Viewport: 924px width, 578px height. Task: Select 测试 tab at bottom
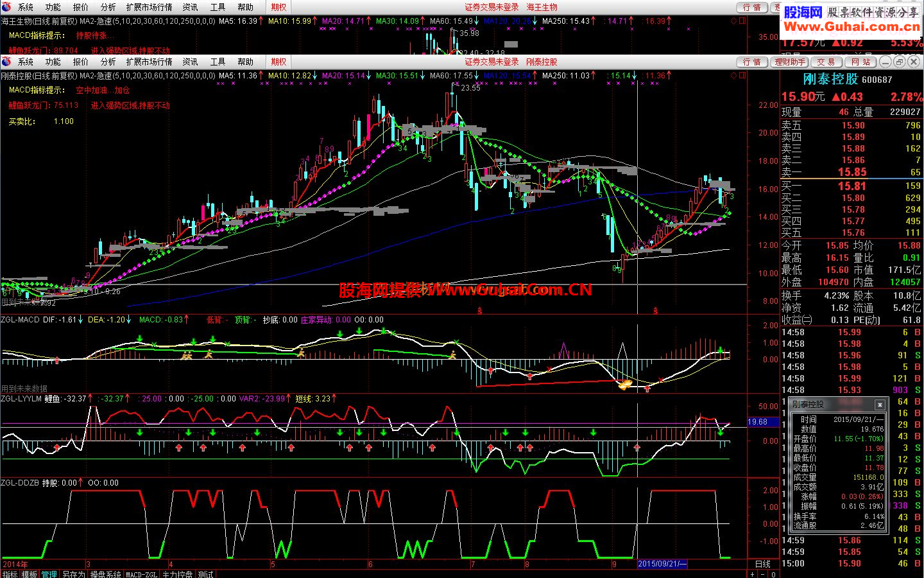click(205, 574)
